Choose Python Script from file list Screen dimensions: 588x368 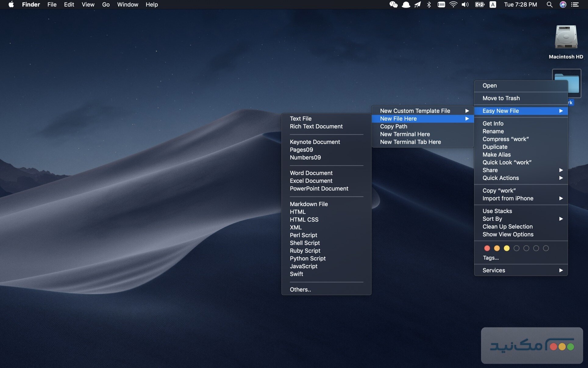(308, 258)
